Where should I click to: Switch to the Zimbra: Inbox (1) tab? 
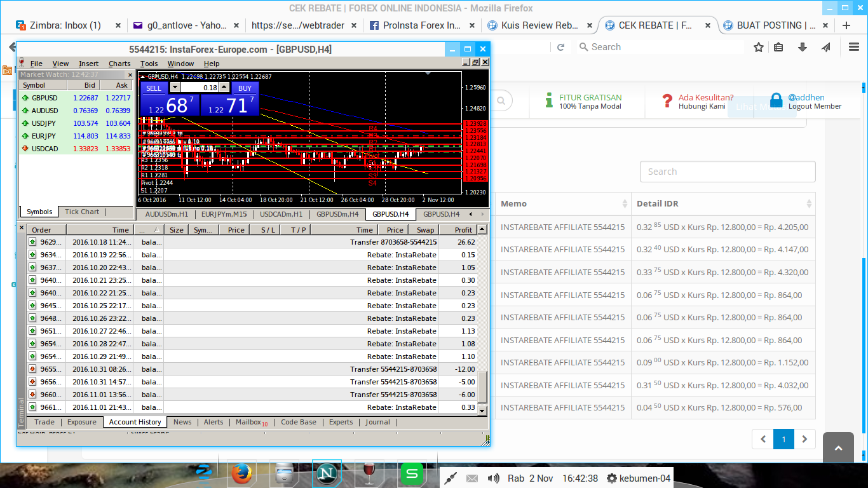coord(68,25)
